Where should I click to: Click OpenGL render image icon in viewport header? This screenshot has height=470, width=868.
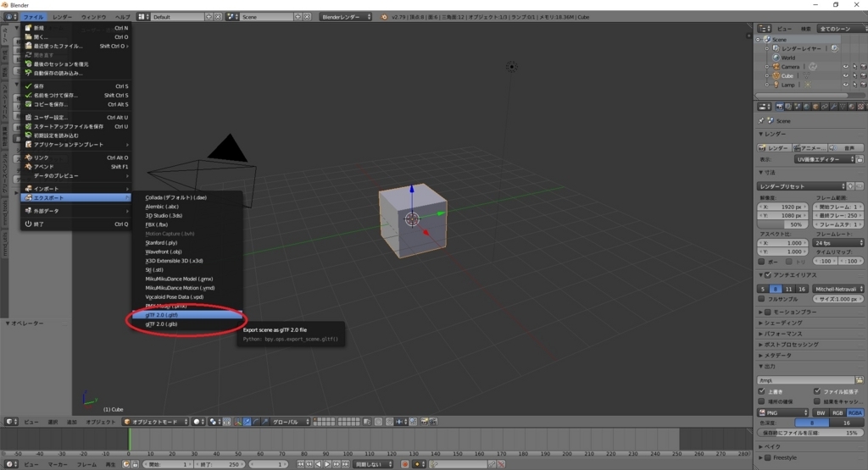click(x=424, y=422)
